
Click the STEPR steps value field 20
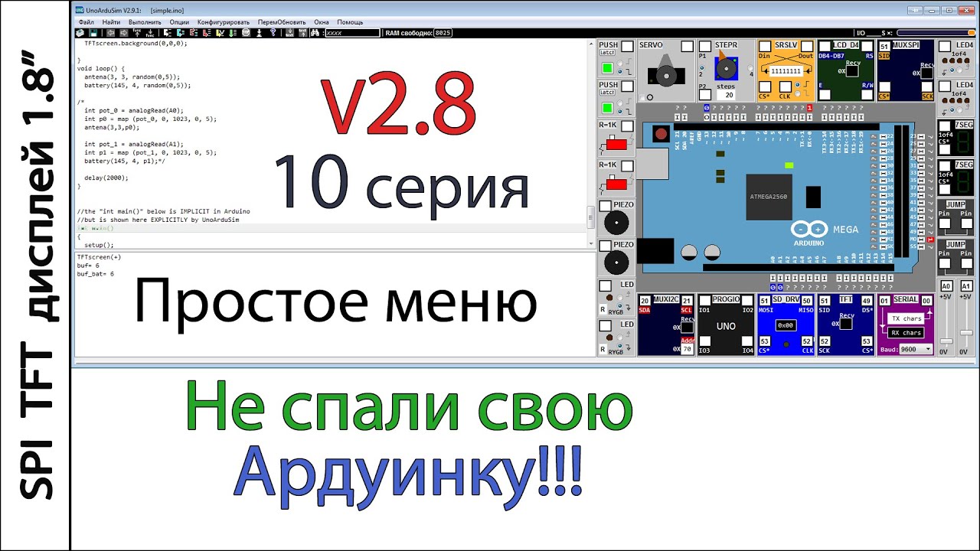[x=727, y=95]
